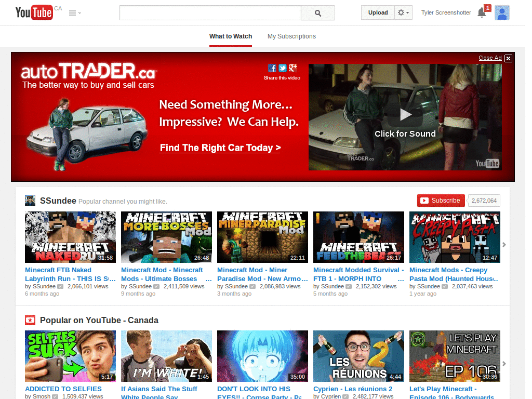Screen dimensions: 532x399
Task: Open Minecraft Feed The Beast thumbnail
Action: [358, 237]
